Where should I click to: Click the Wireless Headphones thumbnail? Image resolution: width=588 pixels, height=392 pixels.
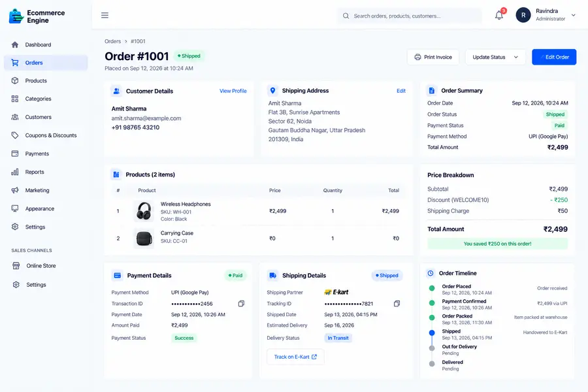(144, 211)
